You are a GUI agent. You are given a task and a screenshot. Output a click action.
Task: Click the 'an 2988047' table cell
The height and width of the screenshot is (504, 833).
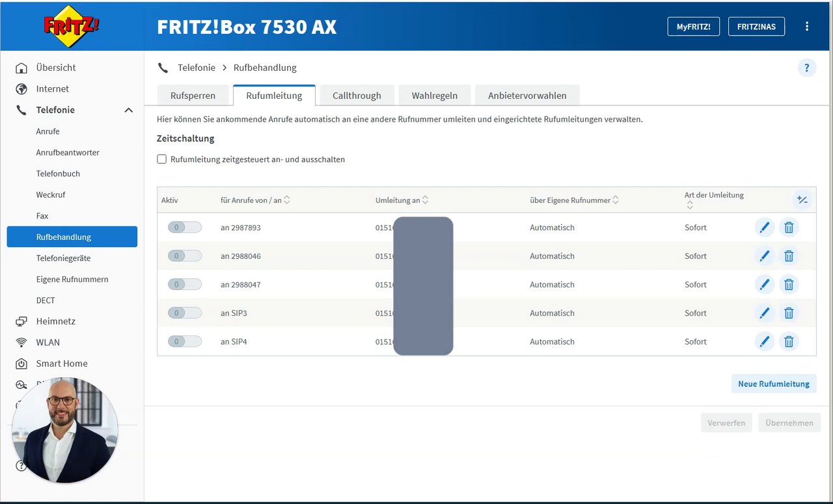[241, 284]
